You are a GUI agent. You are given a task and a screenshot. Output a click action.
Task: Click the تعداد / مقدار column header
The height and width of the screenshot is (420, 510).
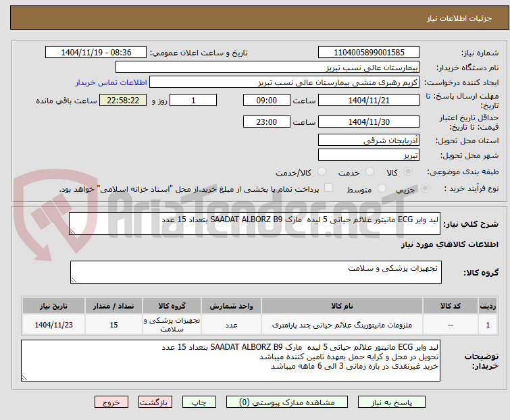pyautogui.click(x=113, y=306)
